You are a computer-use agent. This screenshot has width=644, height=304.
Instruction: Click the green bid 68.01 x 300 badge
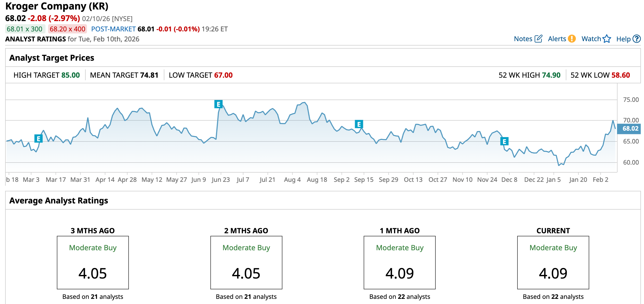25,29
